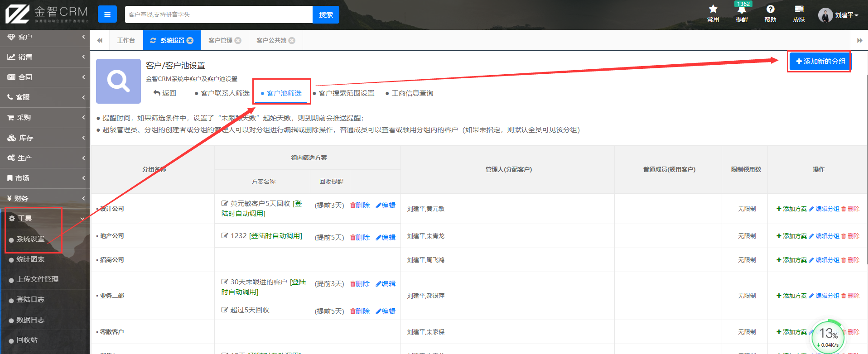Screen dimensions: 868x354
Task: Click the 13% network speed floating widget
Action: click(828, 337)
